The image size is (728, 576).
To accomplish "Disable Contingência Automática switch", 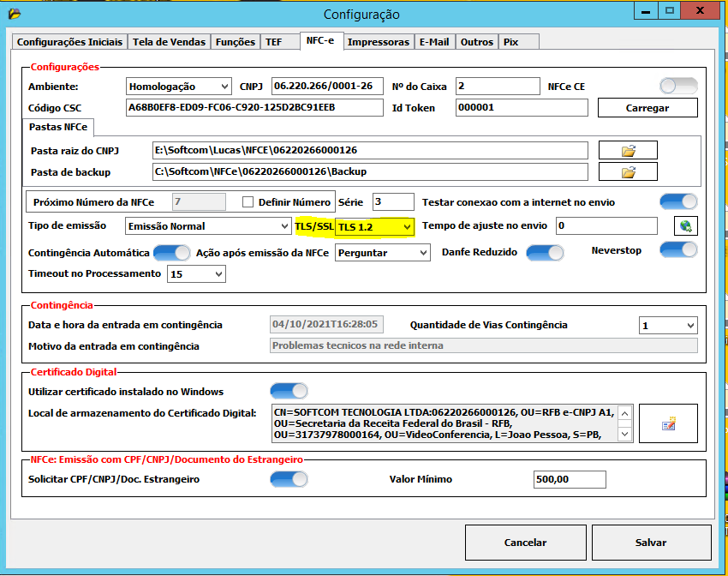I will coord(171,253).
